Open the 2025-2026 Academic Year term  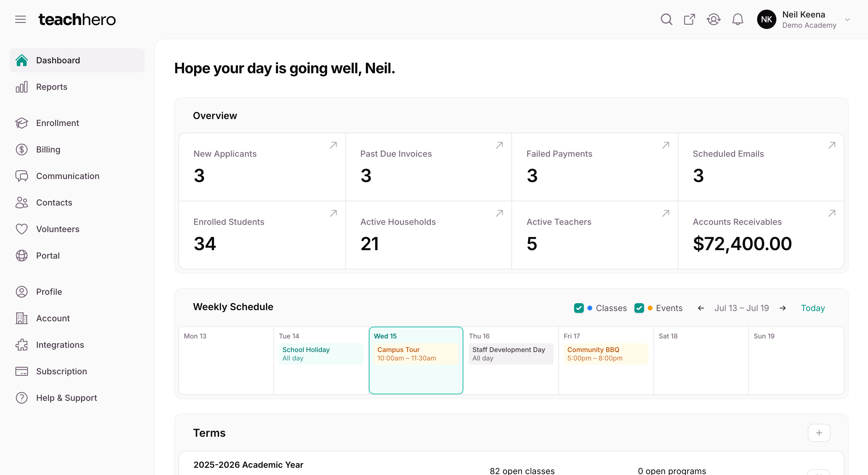(248, 464)
